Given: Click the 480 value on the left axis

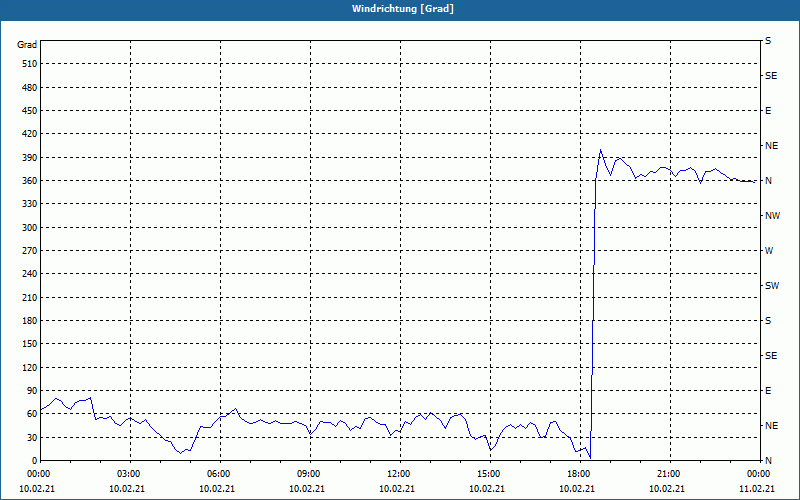Looking at the screenshot, I should click(x=29, y=87).
